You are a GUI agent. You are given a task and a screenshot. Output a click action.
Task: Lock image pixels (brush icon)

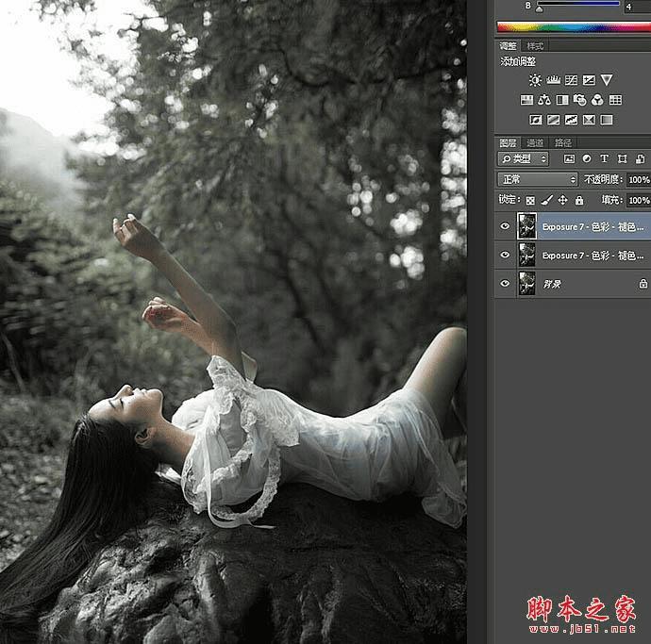pyautogui.click(x=547, y=201)
